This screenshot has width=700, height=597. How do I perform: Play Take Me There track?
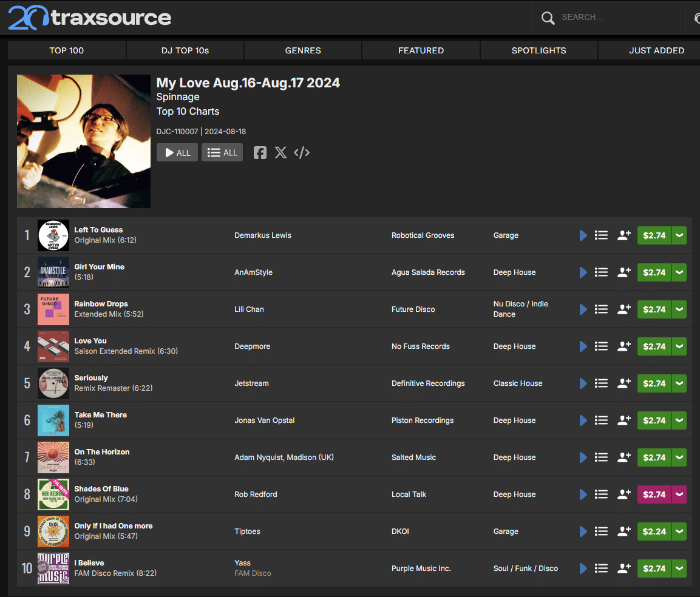pos(583,420)
